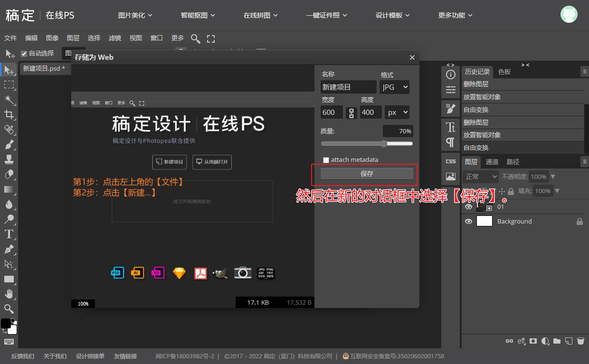Open the 文件 menu

[x=10, y=38]
